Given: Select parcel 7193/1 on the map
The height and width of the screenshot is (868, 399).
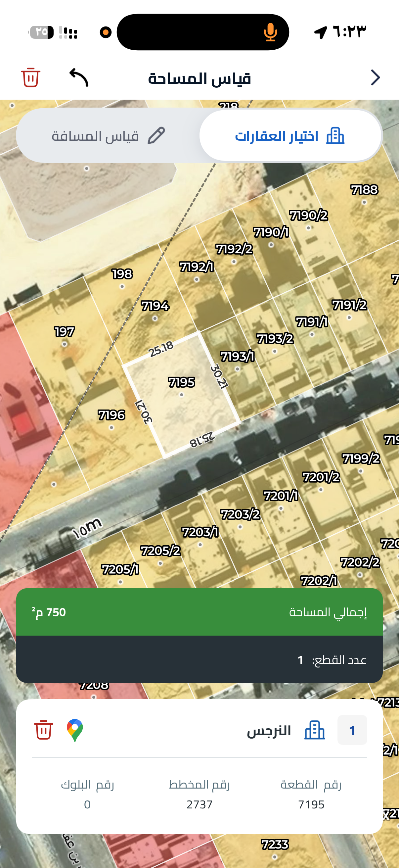Looking at the screenshot, I should click(237, 357).
